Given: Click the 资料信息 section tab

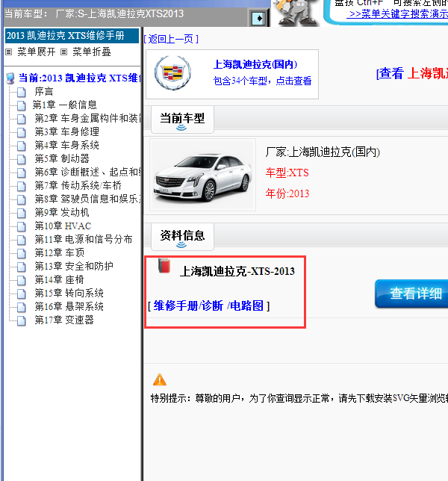Looking at the screenshot, I should 182,237.
